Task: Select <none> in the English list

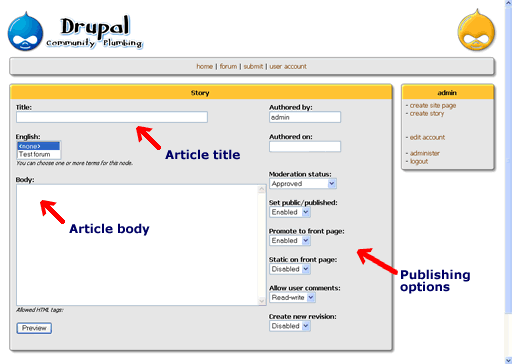Action: [39, 146]
